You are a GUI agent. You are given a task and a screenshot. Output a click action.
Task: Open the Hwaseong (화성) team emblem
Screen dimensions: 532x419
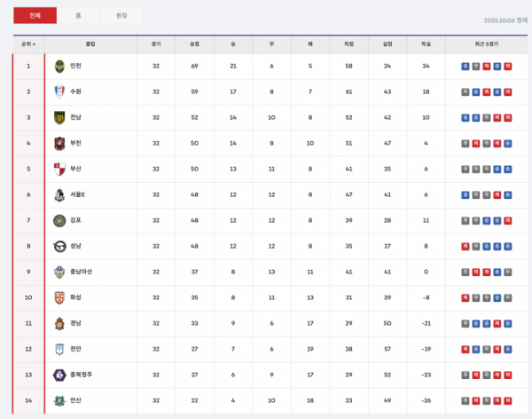(59, 297)
